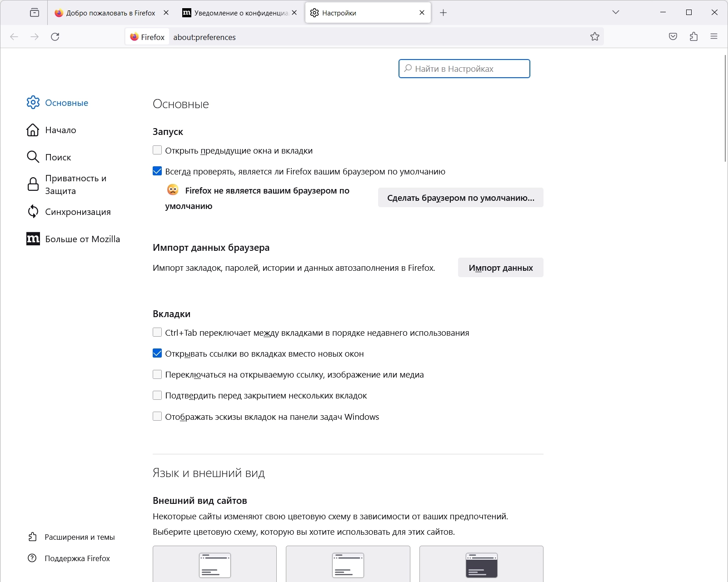Click the Поддержка Firefox help icon
Image resolution: width=728 pixels, height=582 pixels.
(32, 558)
